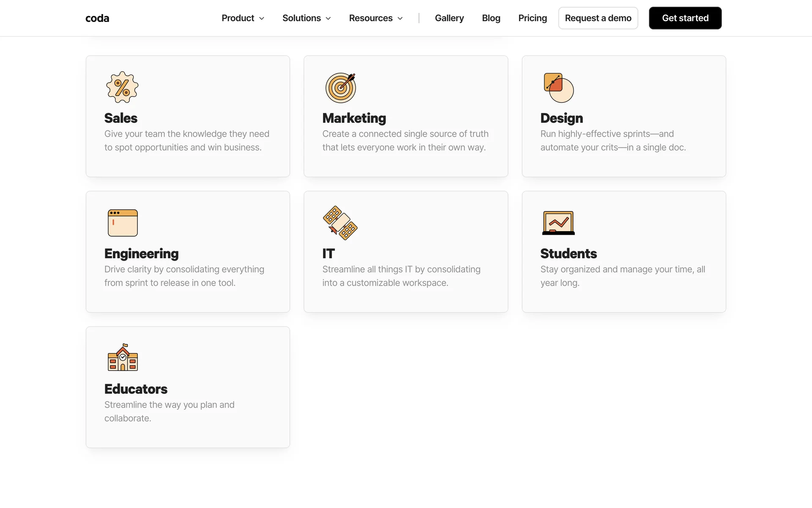This screenshot has width=812, height=508.
Task: Click the Students card description text
Action: (623, 276)
